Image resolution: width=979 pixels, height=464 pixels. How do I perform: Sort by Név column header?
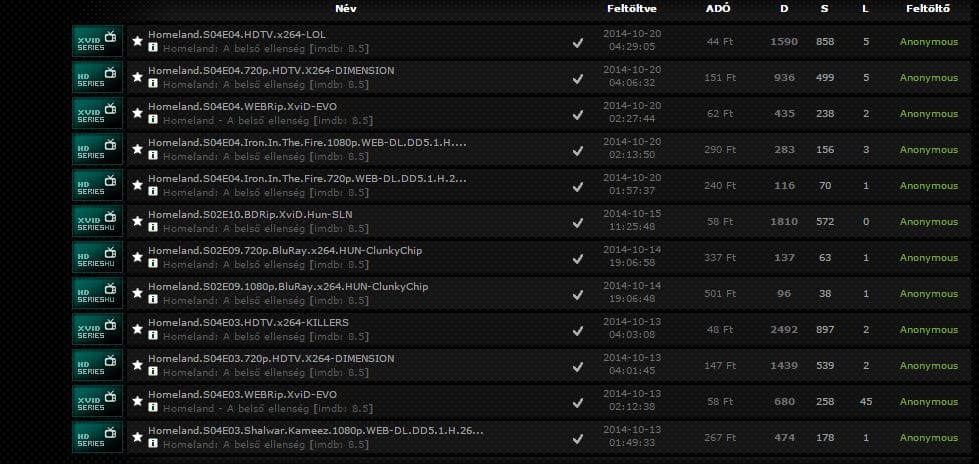coord(346,9)
